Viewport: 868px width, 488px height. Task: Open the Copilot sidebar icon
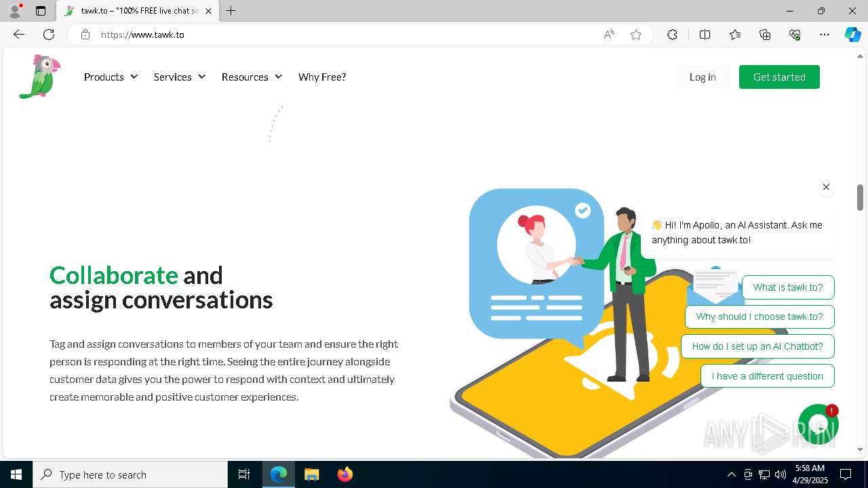tap(852, 35)
